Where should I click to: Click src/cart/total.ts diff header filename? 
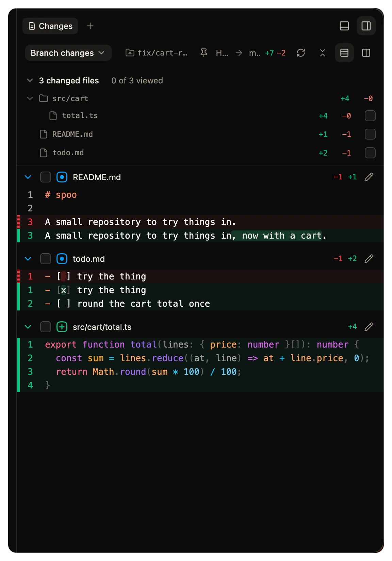(x=102, y=327)
